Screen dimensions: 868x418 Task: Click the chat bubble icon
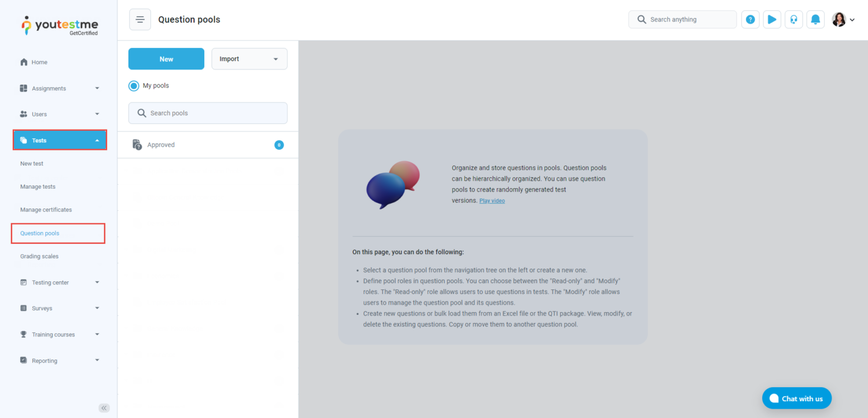774,398
